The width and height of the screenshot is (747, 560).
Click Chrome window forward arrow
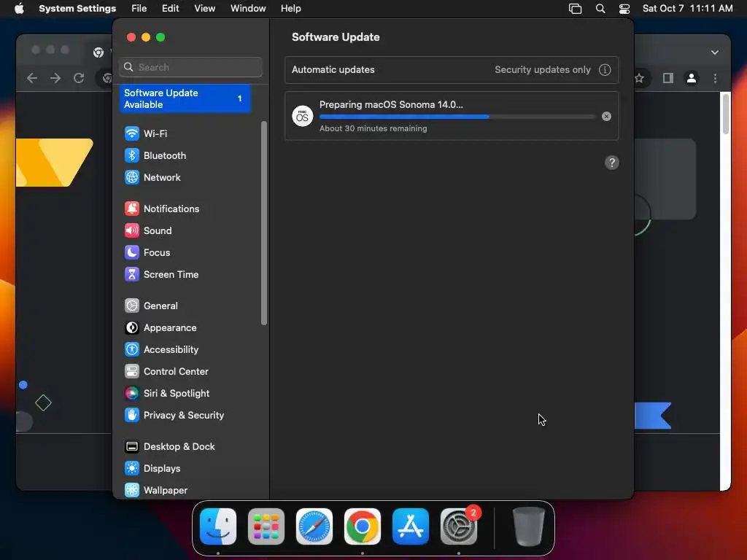(x=55, y=78)
